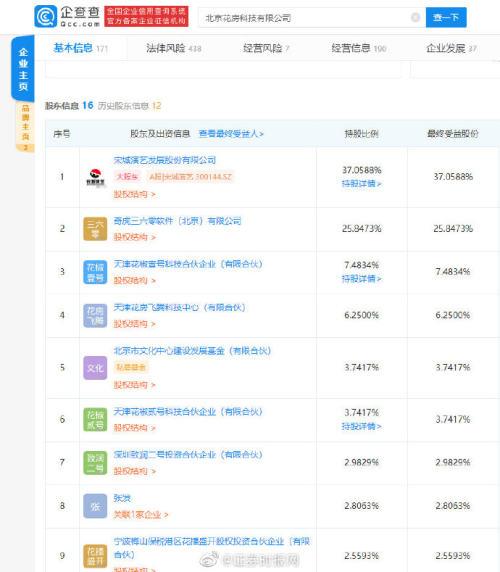Viewport: 500px width, 572px height.
Task: Click the 2.8063% 最终受益股份 cell
Action: [453, 506]
